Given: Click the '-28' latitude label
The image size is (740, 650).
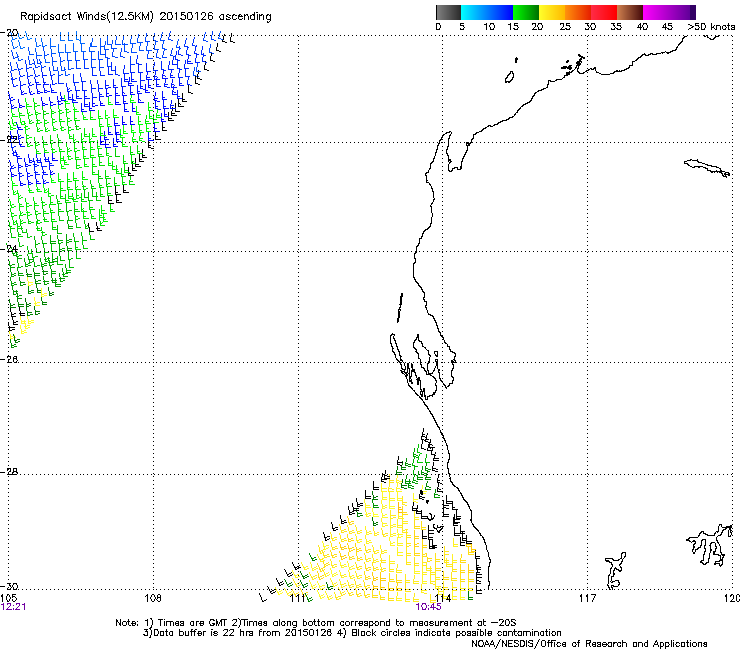Looking at the screenshot, I should click(9, 472).
